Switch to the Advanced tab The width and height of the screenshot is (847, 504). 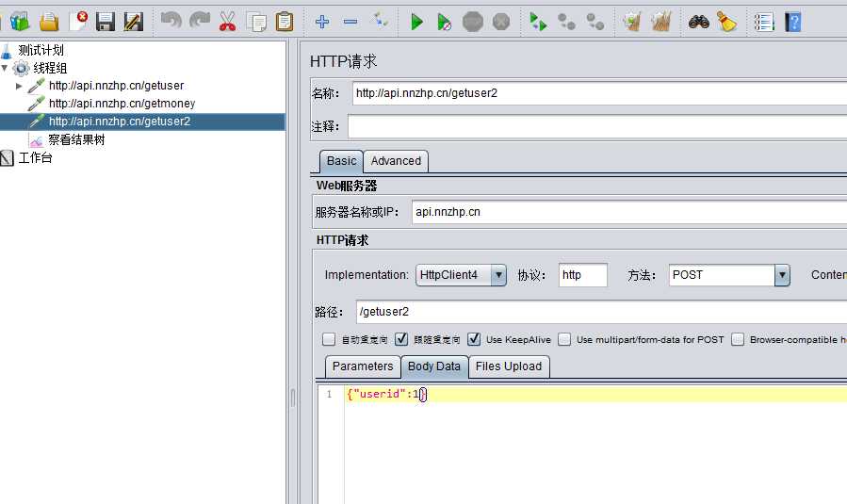[396, 161]
